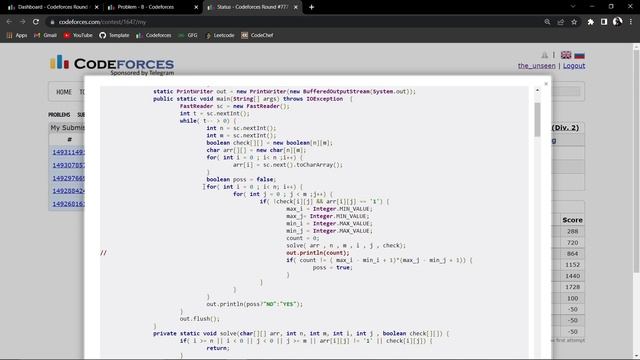Click the score value 1728
This screenshot has width=640, height=360.
tap(572, 287)
